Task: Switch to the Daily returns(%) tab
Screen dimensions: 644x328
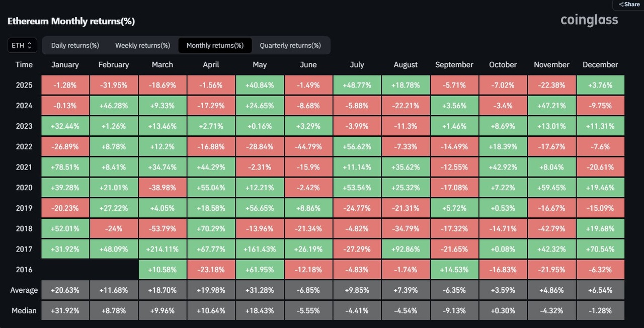Action: pyautogui.click(x=75, y=45)
